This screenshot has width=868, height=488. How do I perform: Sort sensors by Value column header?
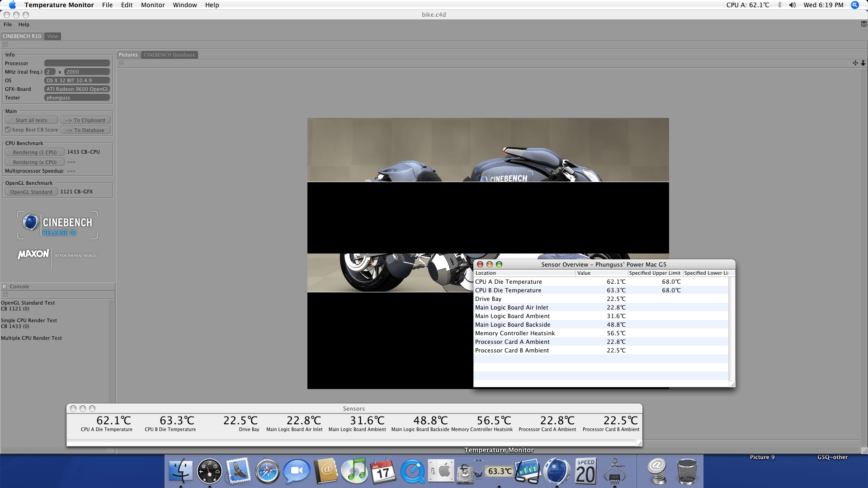601,273
